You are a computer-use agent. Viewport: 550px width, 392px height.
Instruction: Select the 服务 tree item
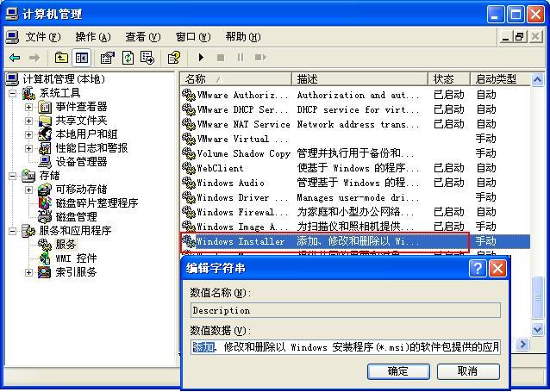pos(66,245)
